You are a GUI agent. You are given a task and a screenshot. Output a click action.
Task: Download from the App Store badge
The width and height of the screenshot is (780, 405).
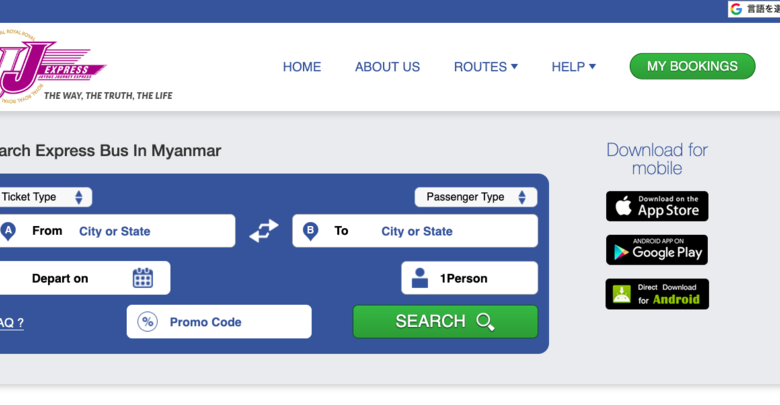point(657,206)
